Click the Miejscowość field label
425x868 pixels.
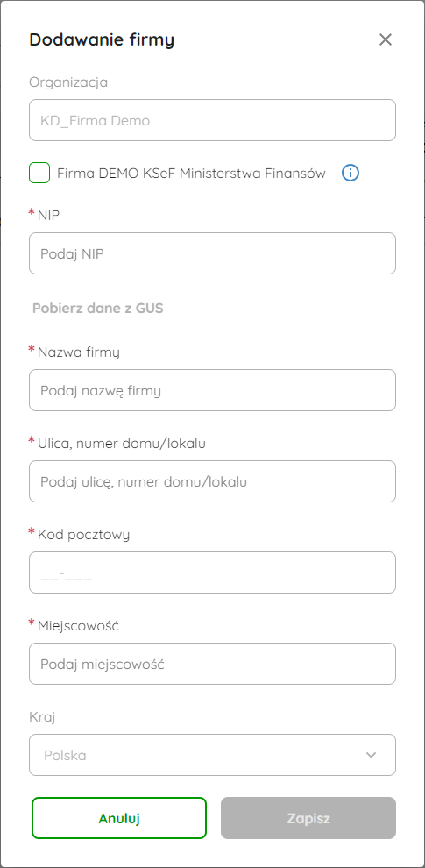[x=79, y=625]
